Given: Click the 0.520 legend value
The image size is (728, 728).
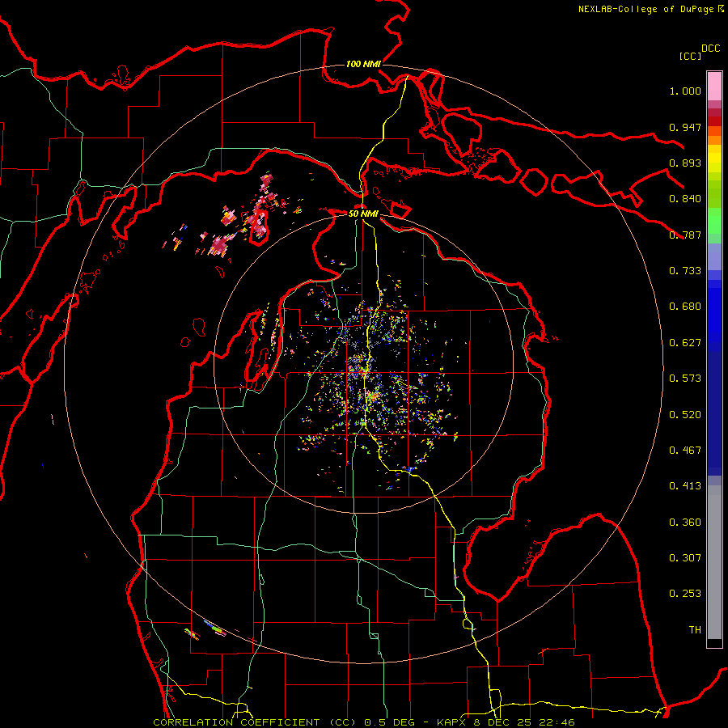Looking at the screenshot, I should click(x=685, y=415).
